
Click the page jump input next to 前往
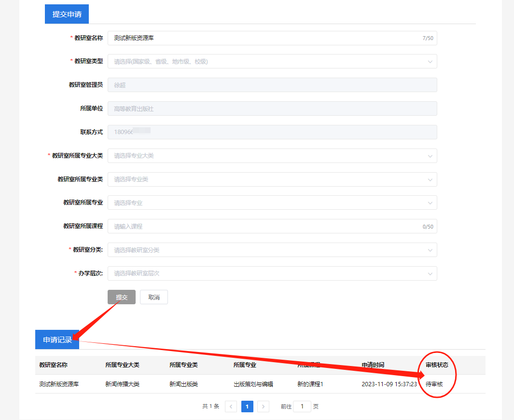coord(302,406)
